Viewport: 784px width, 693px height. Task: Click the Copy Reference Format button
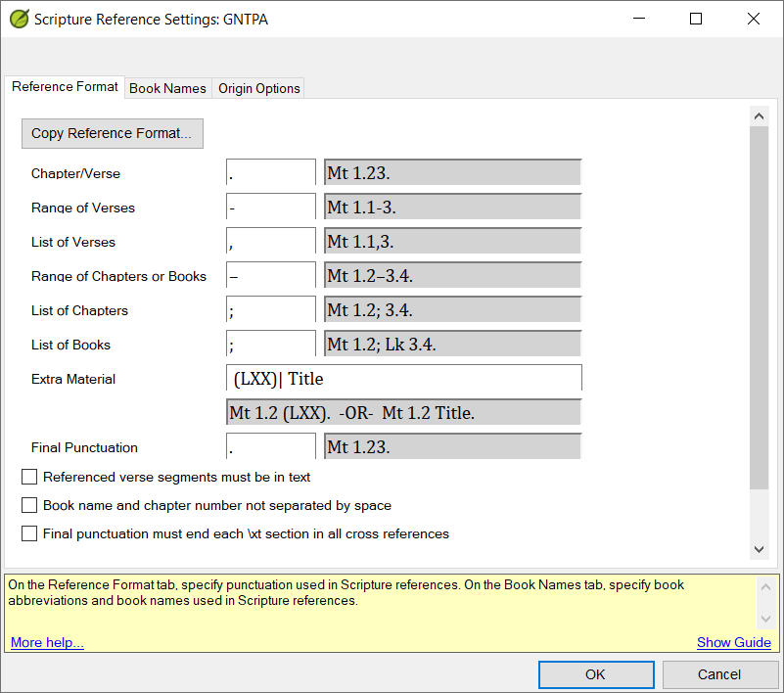pyautogui.click(x=112, y=133)
